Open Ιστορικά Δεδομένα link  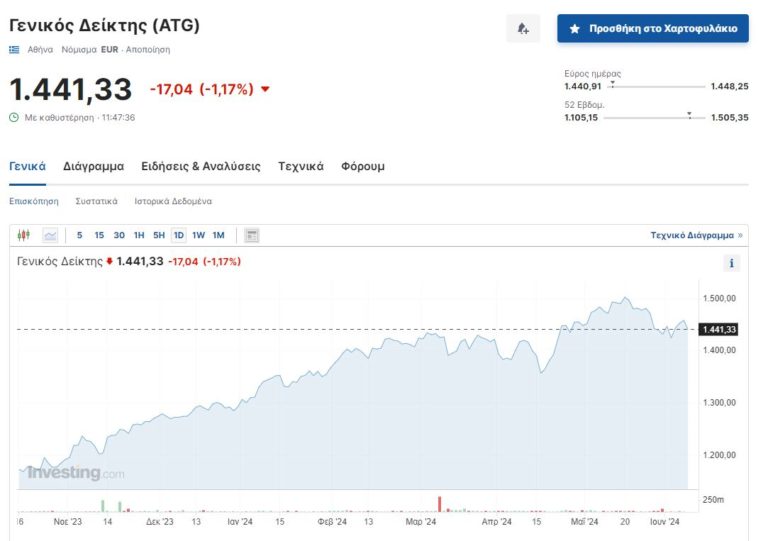[173, 201]
